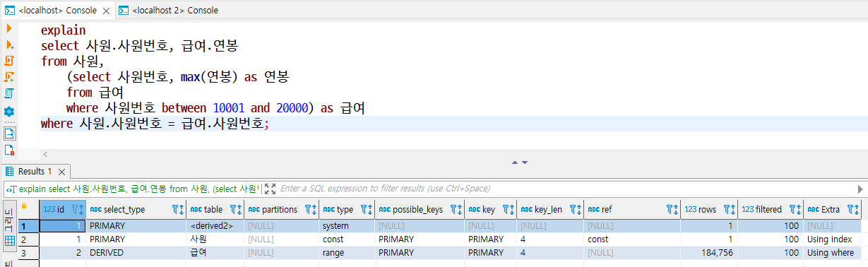Execute SQL script icon in editor sidebar
Viewport: 868px width, 267px height.
(9, 61)
